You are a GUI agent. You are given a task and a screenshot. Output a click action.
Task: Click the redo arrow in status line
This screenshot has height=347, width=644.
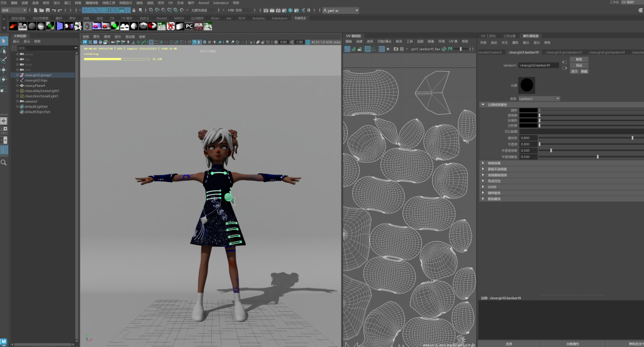pyautogui.click(x=60, y=10)
